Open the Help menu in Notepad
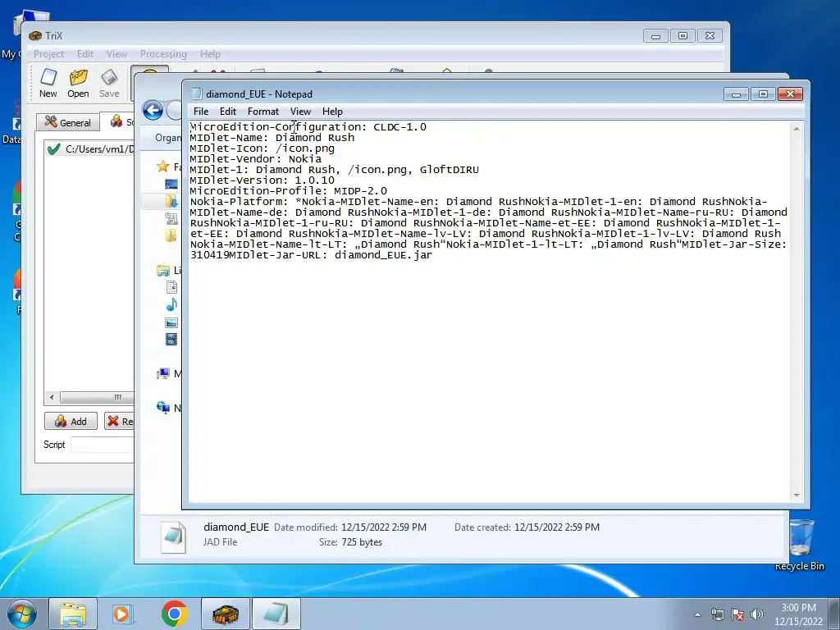840x630 pixels. (x=332, y=112)
